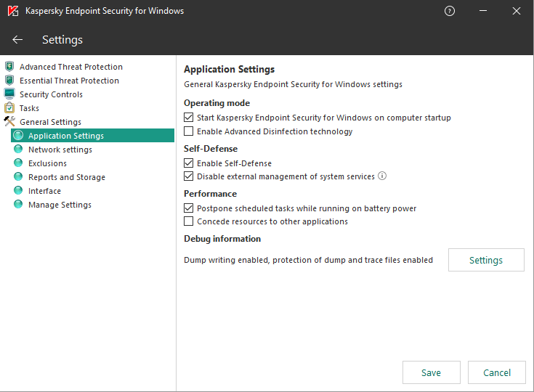The height and width of the screenshot is (392, 534).
Task: Click the Advanced Threat Protection shield icon
Action: coord(9,67)
